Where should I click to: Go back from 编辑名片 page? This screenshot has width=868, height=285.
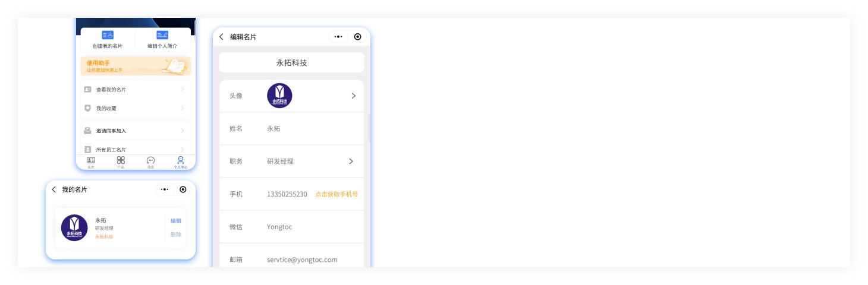coord(221,37)
